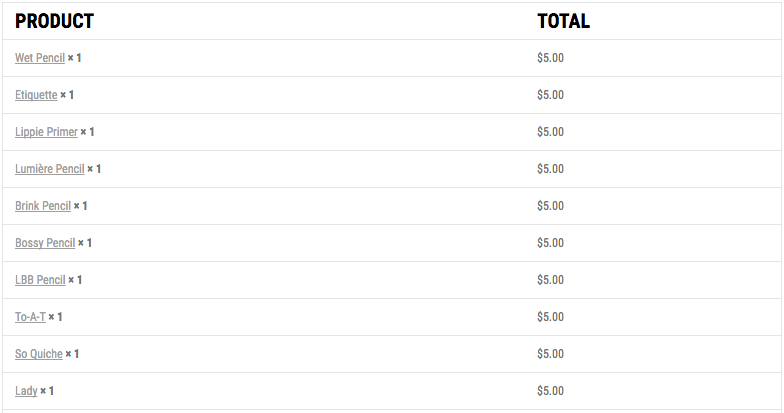Click the PRODUCT column header

[54, 21]
